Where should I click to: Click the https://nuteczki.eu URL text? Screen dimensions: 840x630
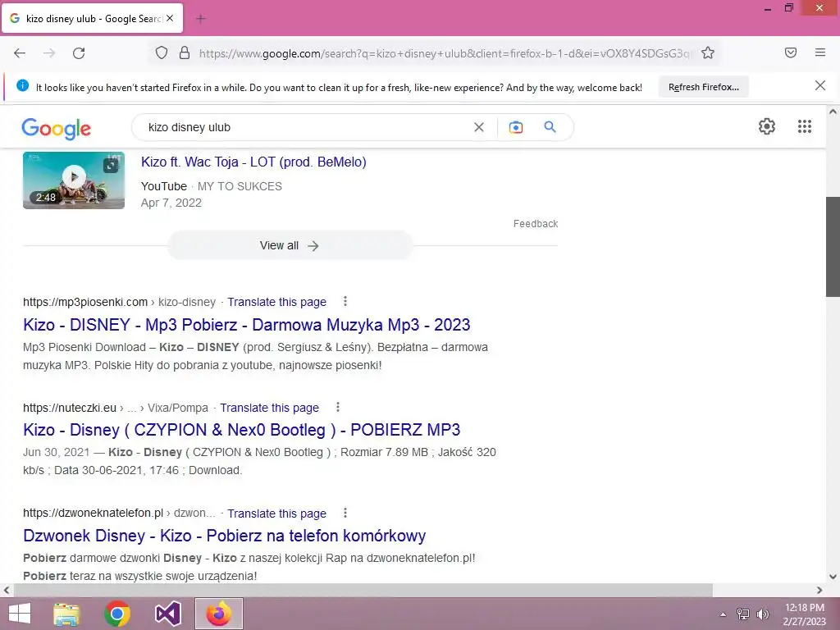click(x=70, y=408)
